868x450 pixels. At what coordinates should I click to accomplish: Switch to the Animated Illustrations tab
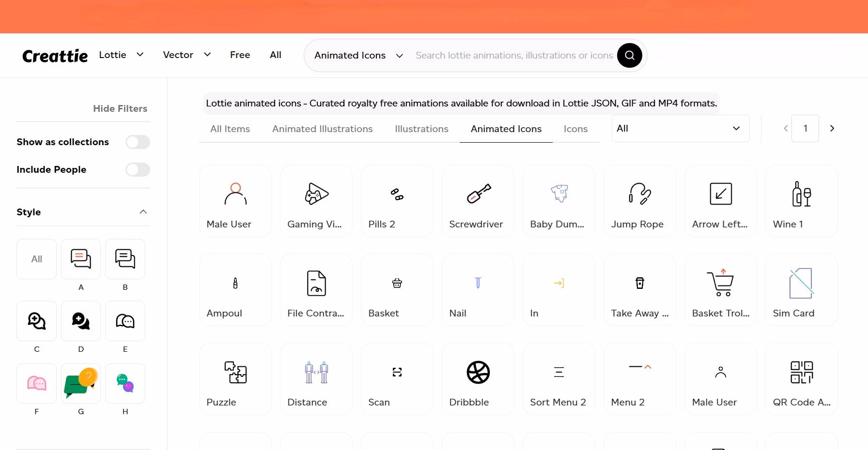pos(322,129)
